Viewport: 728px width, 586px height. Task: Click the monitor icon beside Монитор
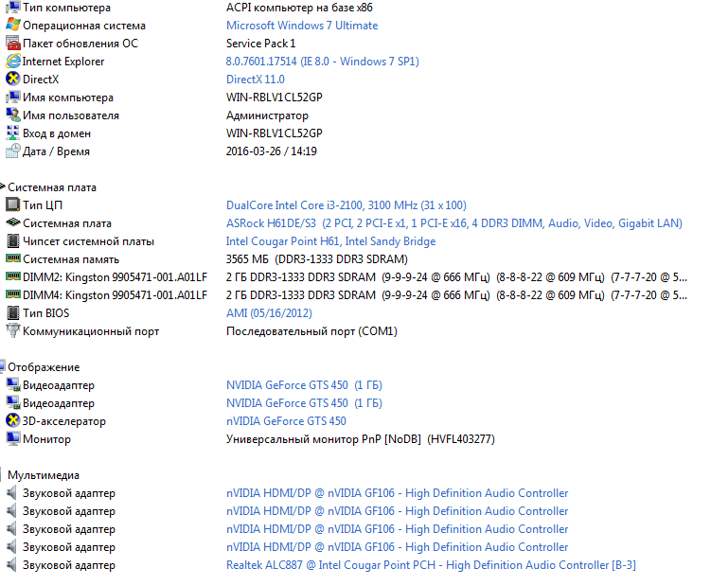click(12, 439)
